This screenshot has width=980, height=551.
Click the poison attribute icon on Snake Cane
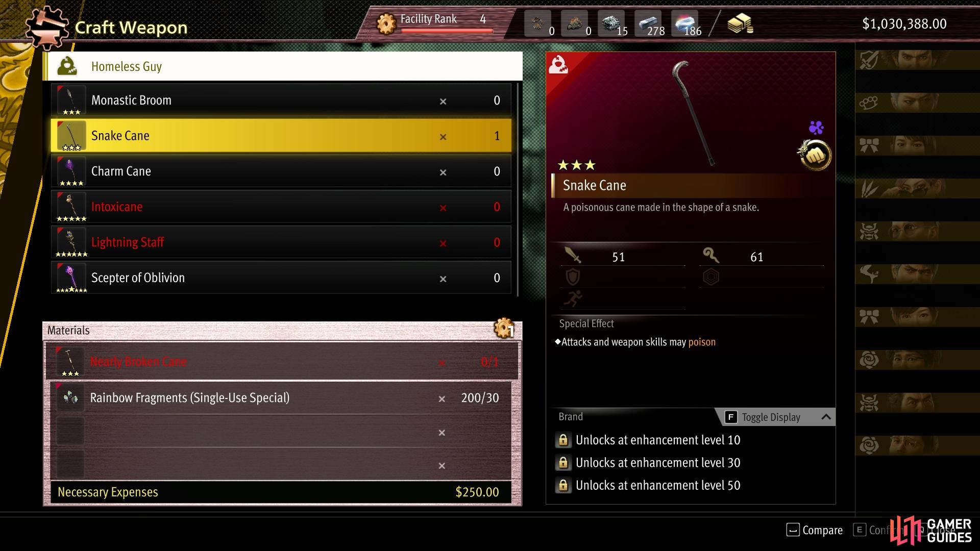pyautogui.click(x=816, y=127)
